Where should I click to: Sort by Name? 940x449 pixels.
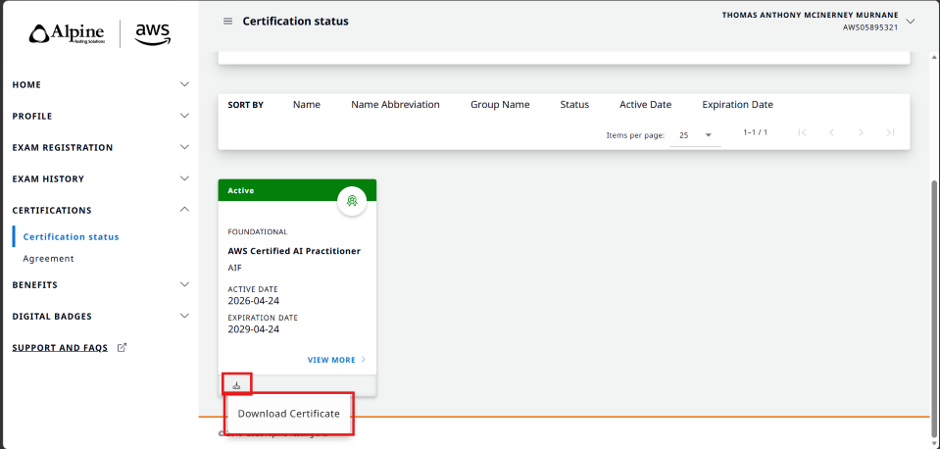tap(306, 104)
